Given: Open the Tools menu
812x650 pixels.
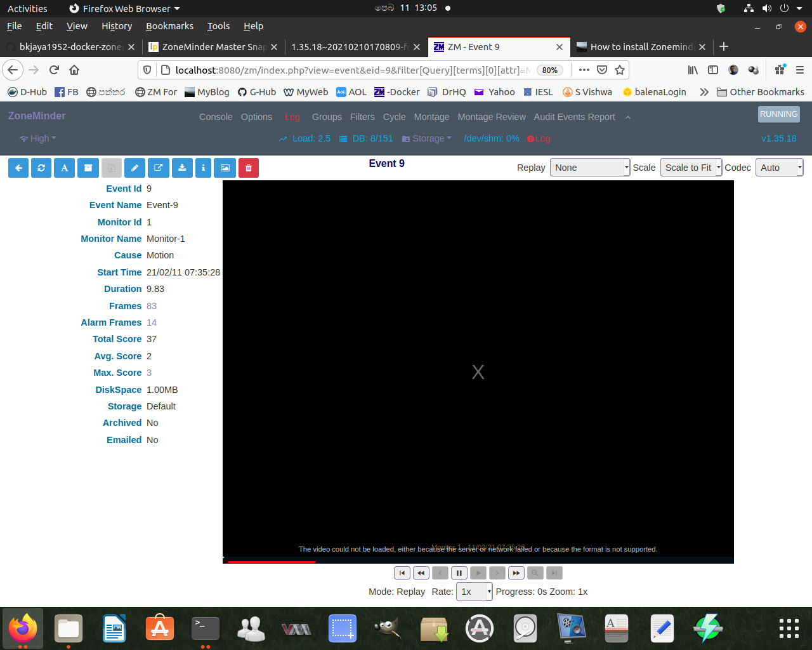Looking at the screenshot, I should (x=218, y=26).
